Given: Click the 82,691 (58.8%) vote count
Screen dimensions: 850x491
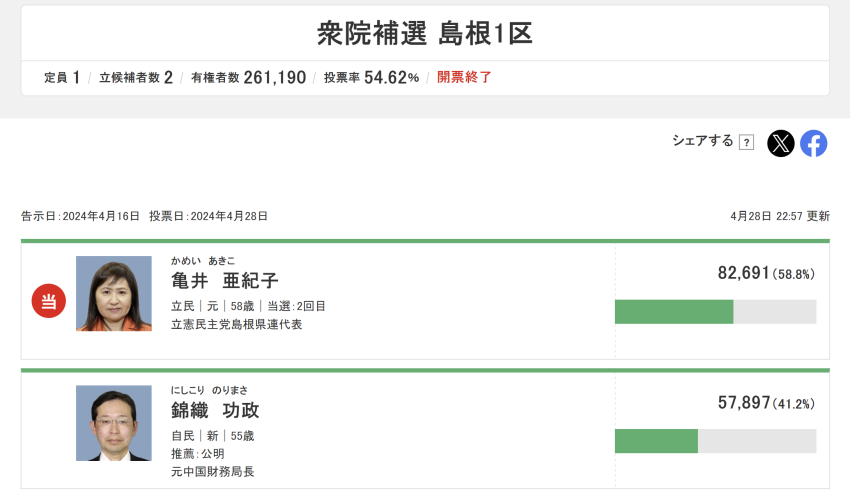Looking at the screenshot, I should (766, 273).
